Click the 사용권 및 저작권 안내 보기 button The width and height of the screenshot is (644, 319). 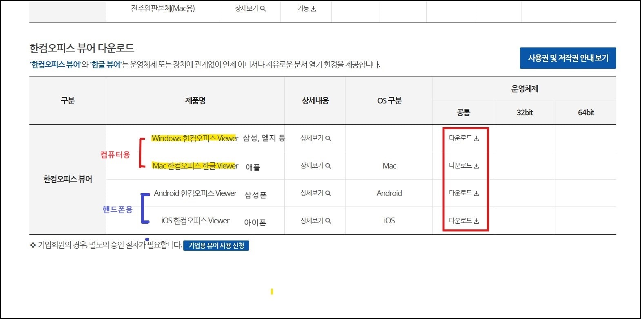pos(568,58)
